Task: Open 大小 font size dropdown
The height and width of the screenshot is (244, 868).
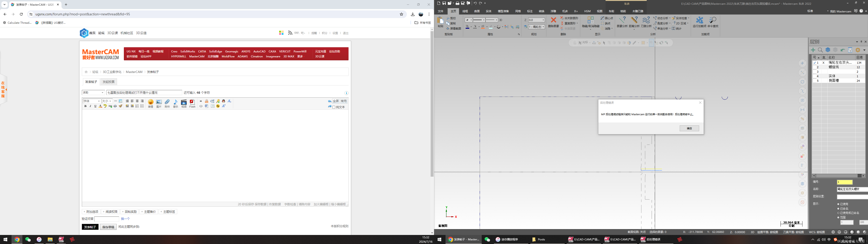Action: [x=107, y=101]
